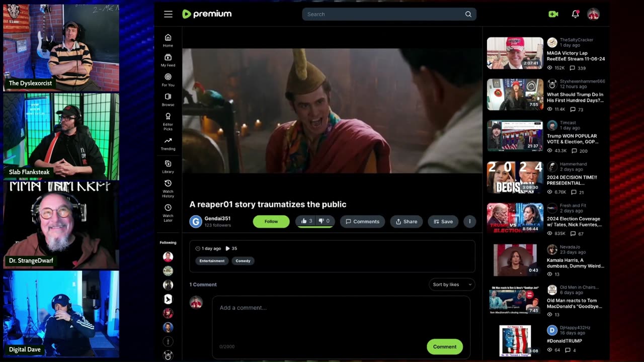644x362 pixels.
Task: Open Editor Picks in sidebar
Action: 168,121
